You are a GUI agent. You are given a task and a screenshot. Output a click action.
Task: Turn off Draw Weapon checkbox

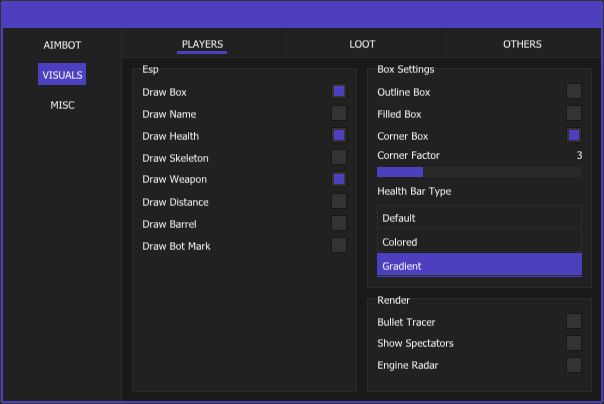click(339, 179)
